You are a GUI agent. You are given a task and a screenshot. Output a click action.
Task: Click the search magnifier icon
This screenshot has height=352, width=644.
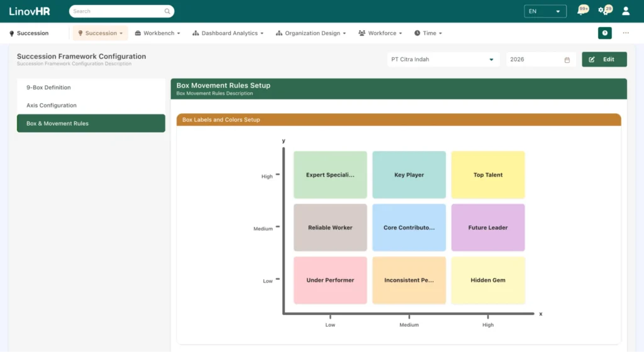167,11
